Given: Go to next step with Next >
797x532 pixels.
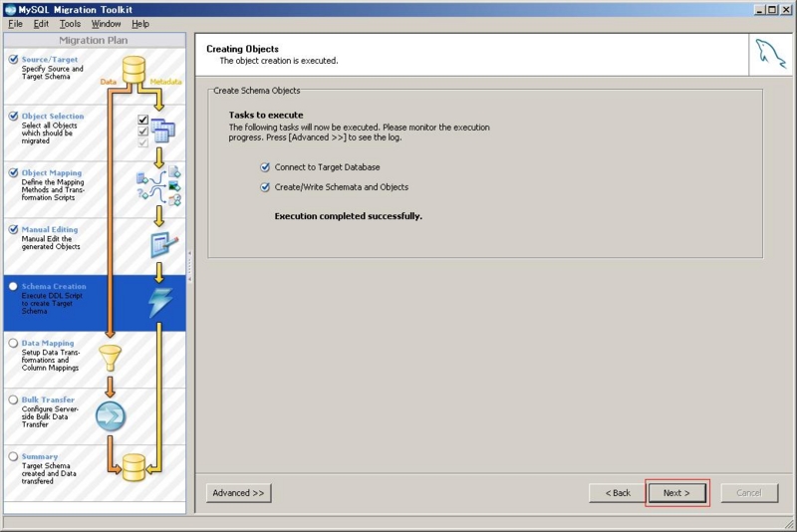Looking at the screenshot, I should (x=676, y=493).
